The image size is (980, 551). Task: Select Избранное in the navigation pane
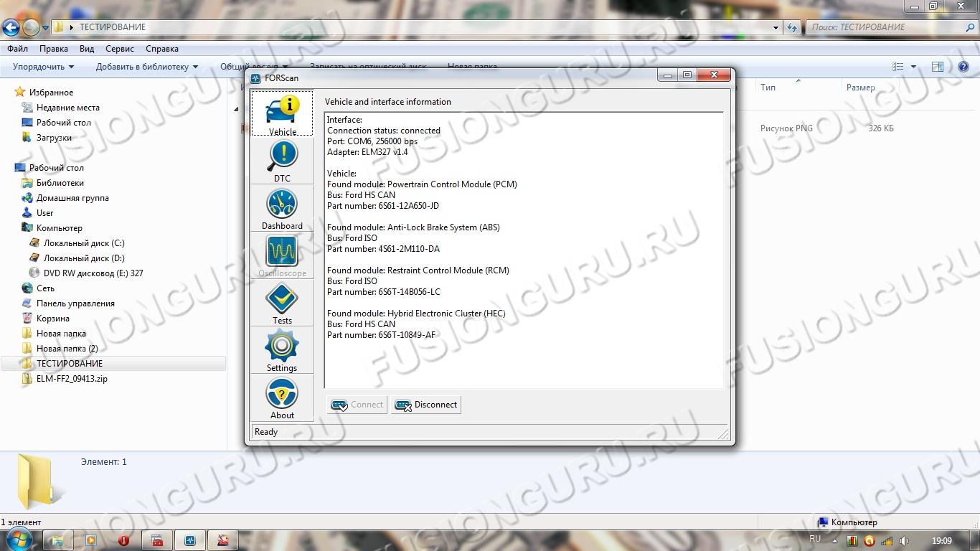[51, 93]
